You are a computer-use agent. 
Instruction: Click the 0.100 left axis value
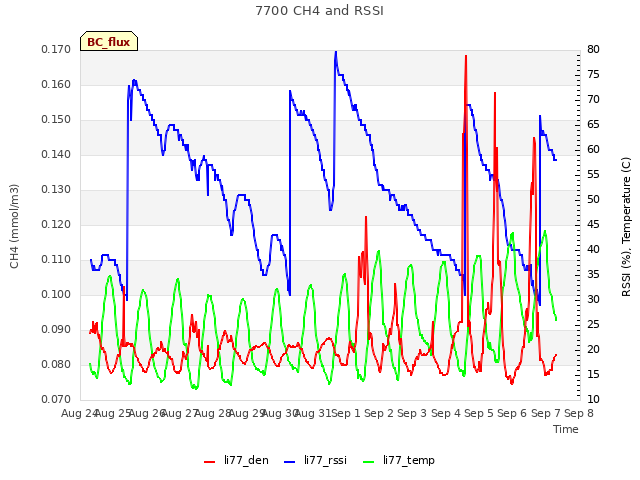pos(56,294)
